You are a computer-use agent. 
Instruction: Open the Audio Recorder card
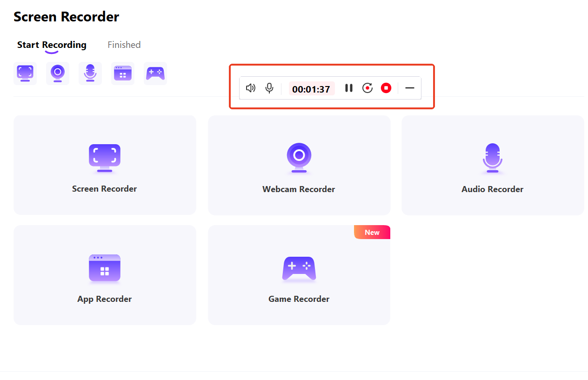[x=493, y=165]
